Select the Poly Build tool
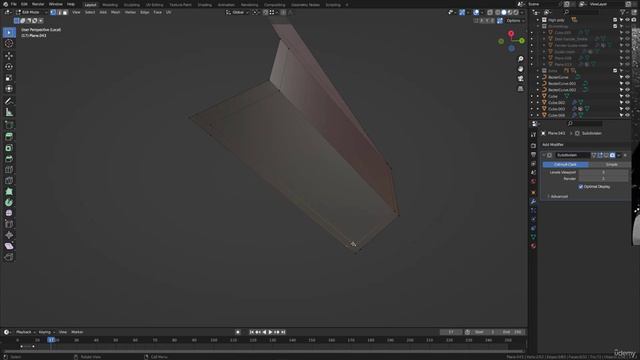This screenshot has width=640, height=360. coord(9,191)
